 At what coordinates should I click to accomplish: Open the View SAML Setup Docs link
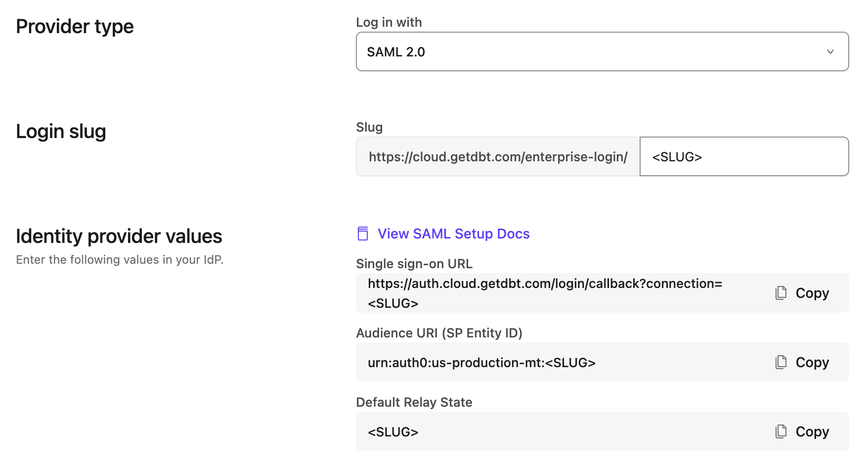pyautogui.click(x=453, y=234)
